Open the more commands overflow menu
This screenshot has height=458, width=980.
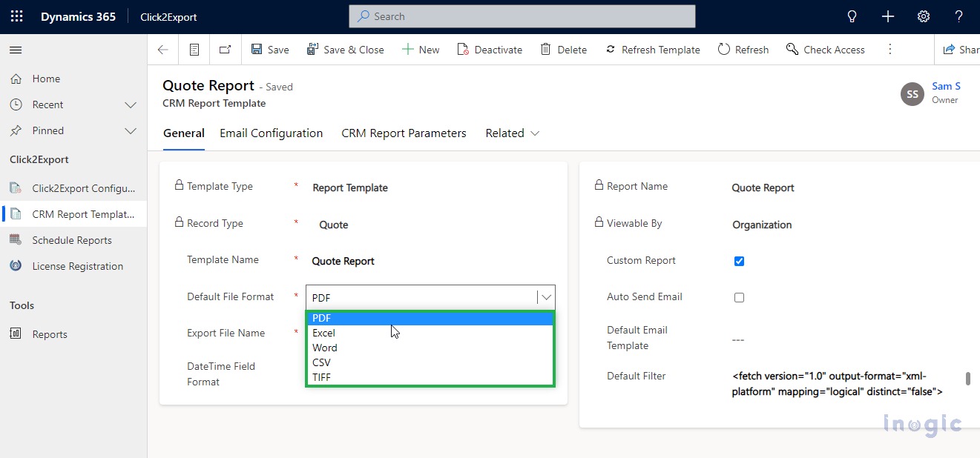pyautogui.click(x=890, y=50)
